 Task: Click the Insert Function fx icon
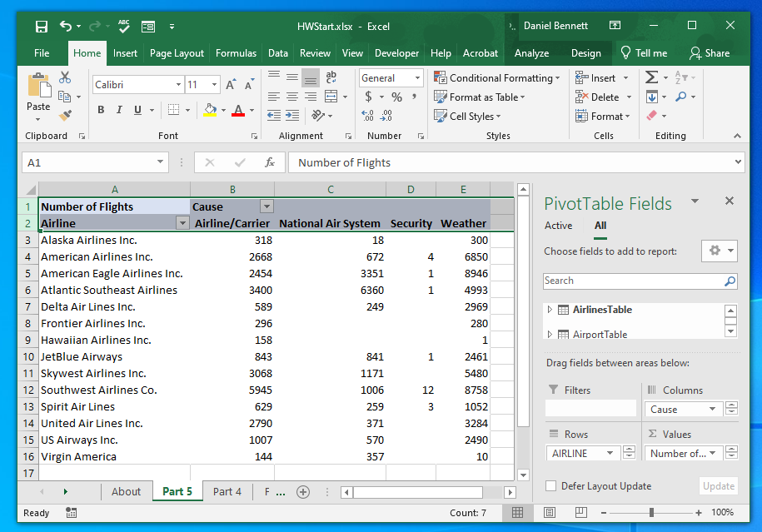coord(270,163)
